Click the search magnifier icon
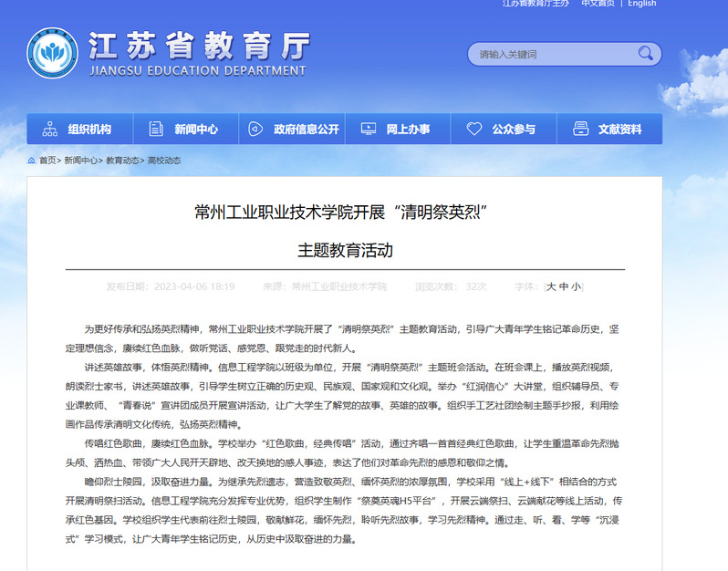Image resolution: width=728 pixels, height=571 pixels. click(x=646, y=54)
